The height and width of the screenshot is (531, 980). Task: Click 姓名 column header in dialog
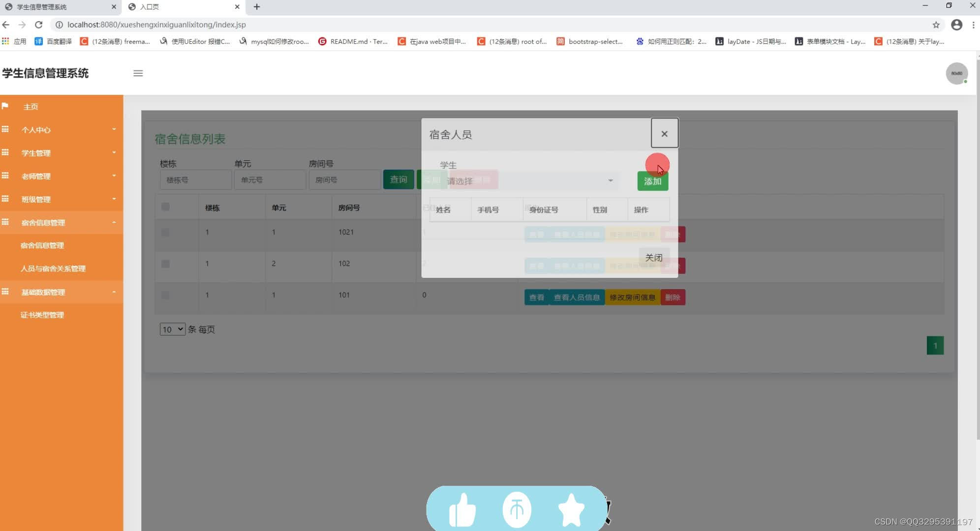pos(443,210)
